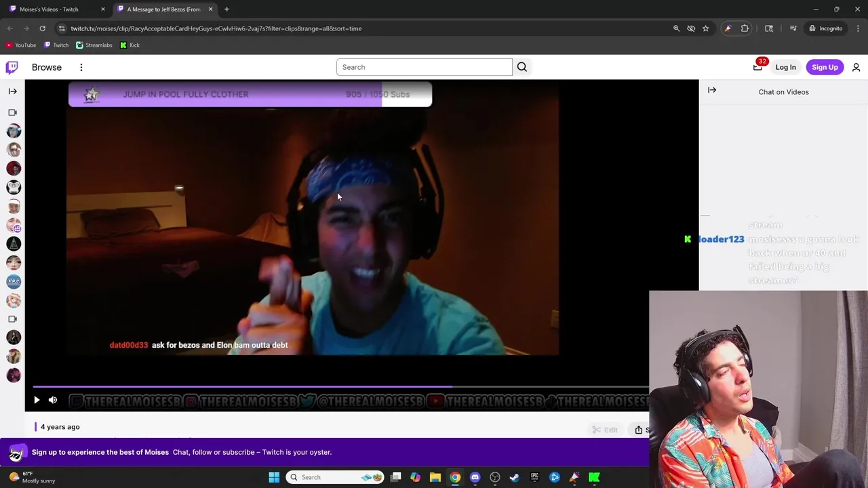Viewport: 868px width, 488px height.
Task: Open the Twitch bookmark
Action: coord(56,45)
